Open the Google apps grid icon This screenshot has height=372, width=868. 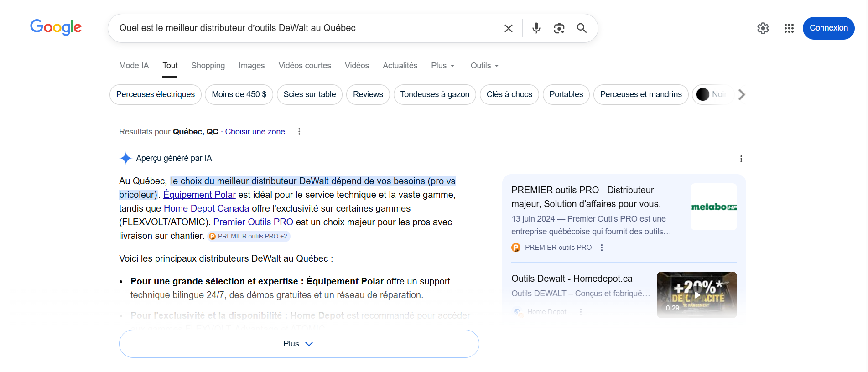[x=789, y=28]
